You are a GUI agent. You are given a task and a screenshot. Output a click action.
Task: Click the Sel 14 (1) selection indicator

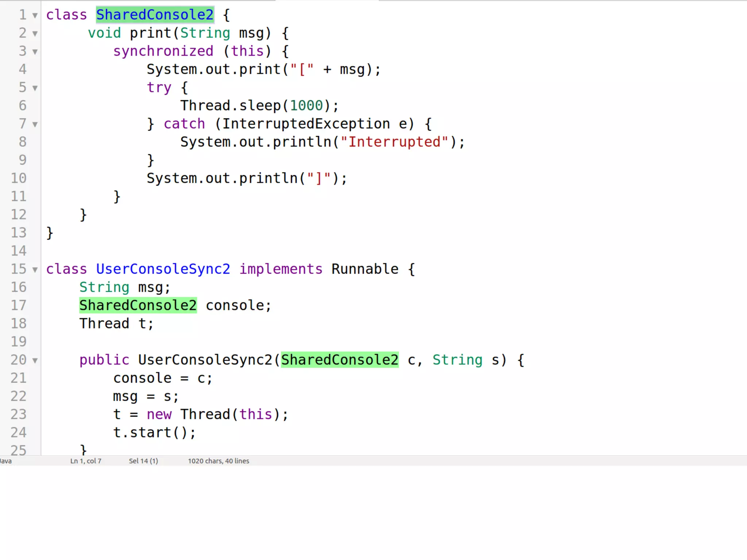pyautogui.click(x=143, y=461)
